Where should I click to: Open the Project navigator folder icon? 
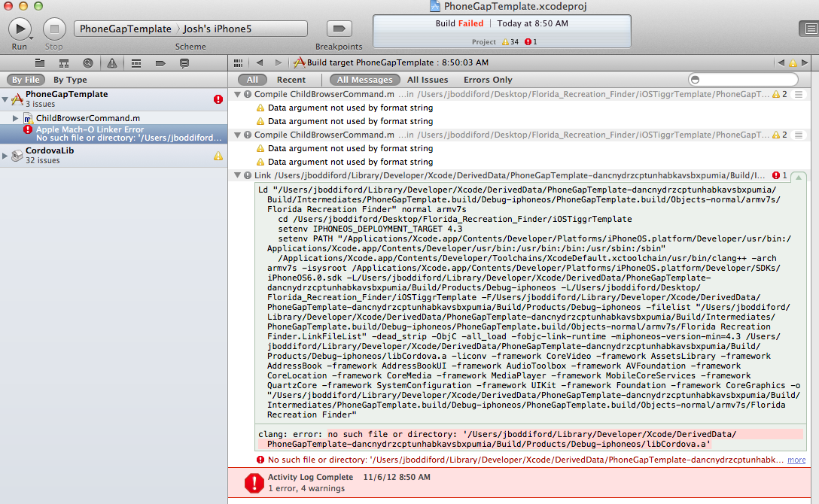point(41,63)
